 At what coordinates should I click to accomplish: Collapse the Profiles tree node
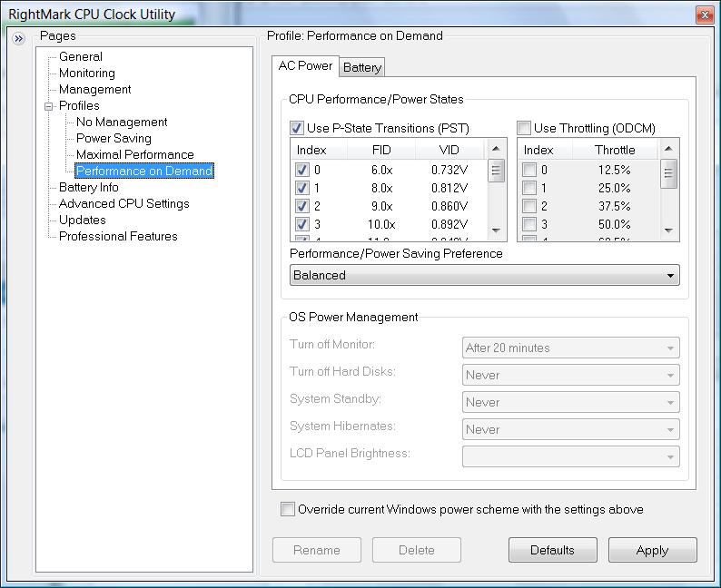(49, 106)
